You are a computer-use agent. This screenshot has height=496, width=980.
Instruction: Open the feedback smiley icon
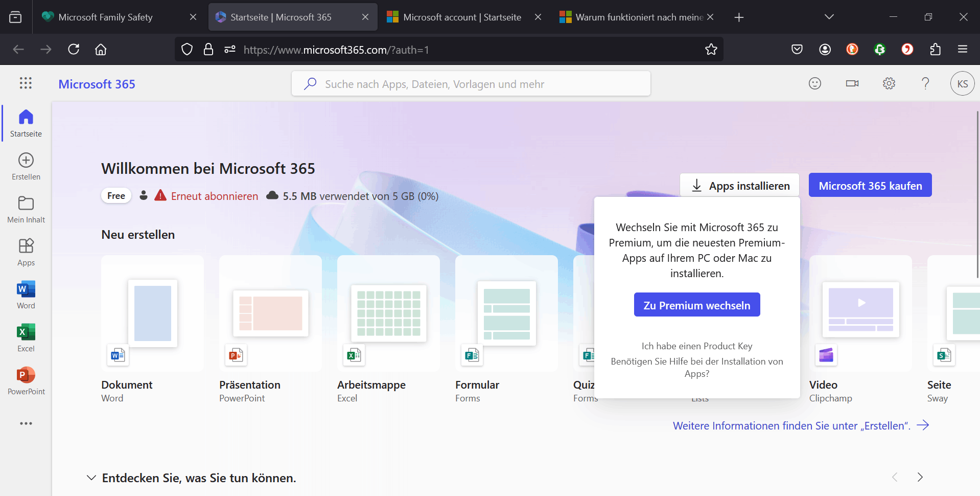815,83
